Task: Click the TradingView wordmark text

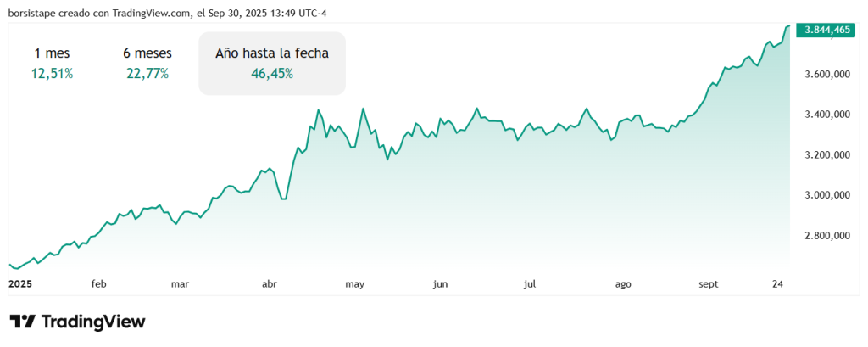Action: pyautogui.click(x=93, y=322)
